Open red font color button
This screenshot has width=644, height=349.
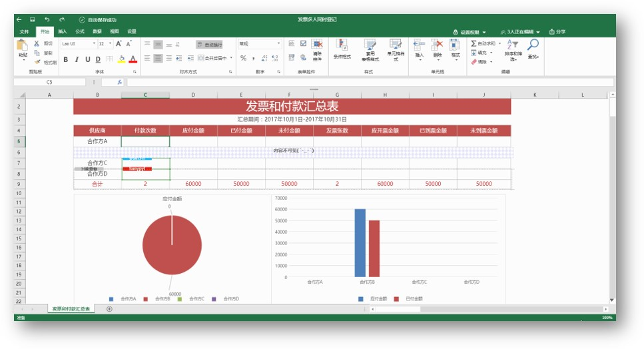click(133, 59)
